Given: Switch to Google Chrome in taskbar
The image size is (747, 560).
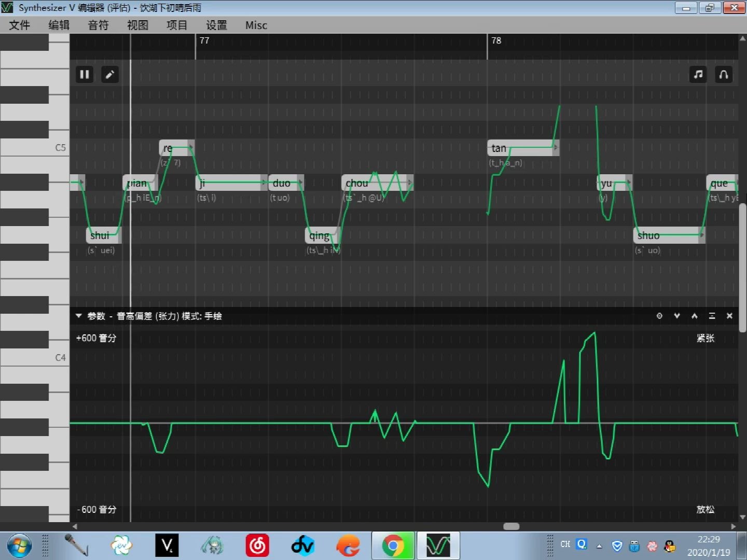Looking at the screenshot, I should [x=393, y=545].
